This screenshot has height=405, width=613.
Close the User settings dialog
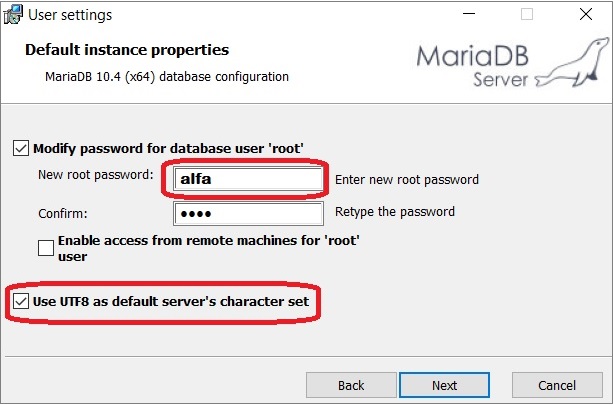click(586, 14)
